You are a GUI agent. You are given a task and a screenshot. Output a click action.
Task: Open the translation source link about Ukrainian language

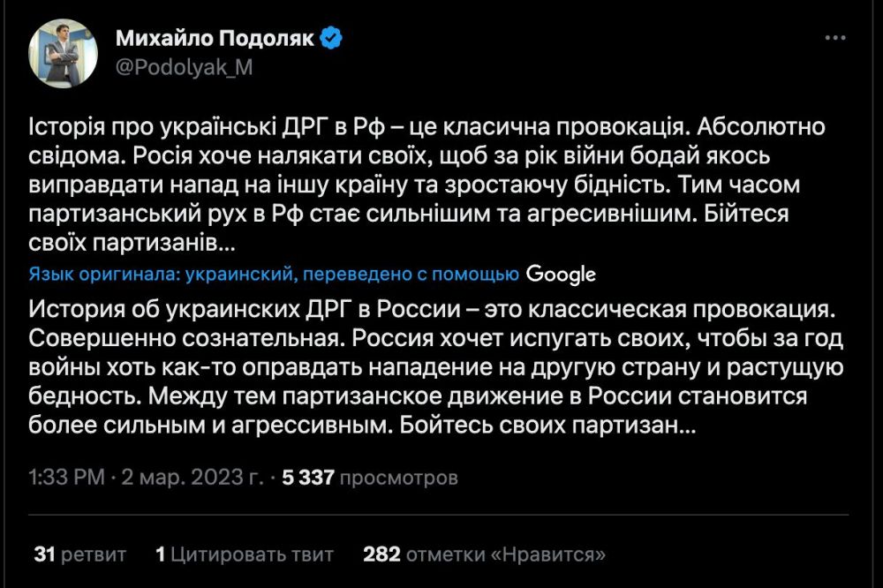[265, 274]
